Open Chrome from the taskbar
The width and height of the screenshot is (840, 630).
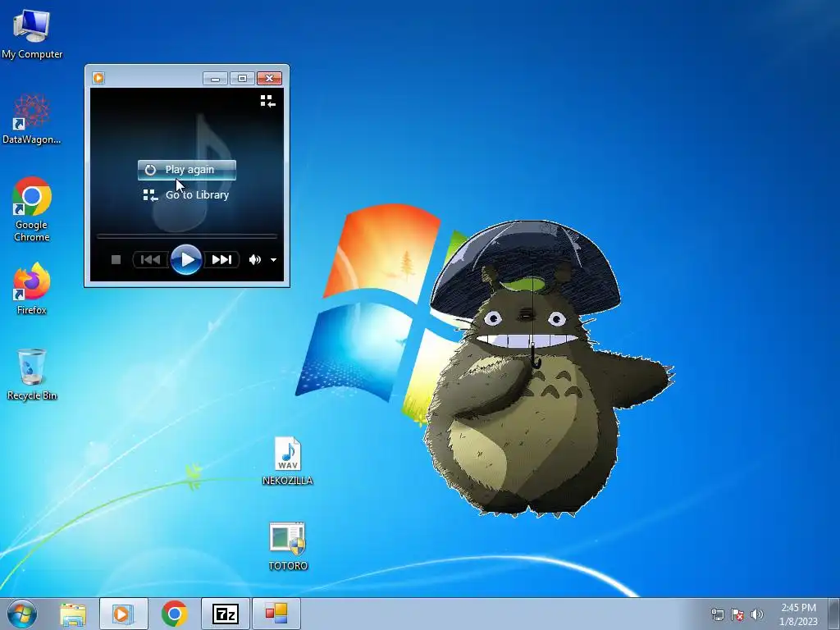[175, 614]
